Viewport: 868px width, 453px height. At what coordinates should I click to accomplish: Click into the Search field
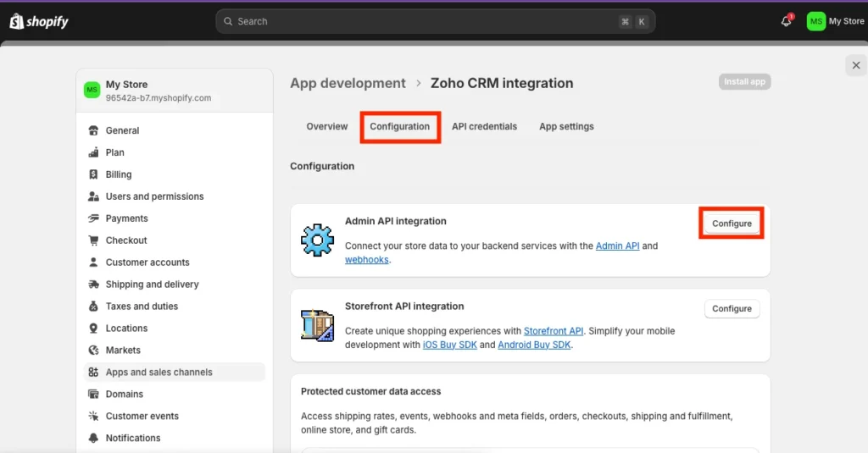coord(435,21)
